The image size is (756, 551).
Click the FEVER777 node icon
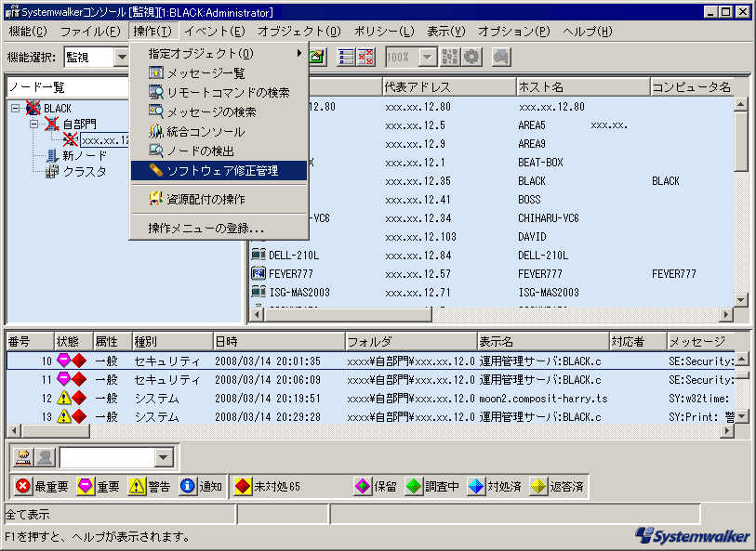[259, 273]
